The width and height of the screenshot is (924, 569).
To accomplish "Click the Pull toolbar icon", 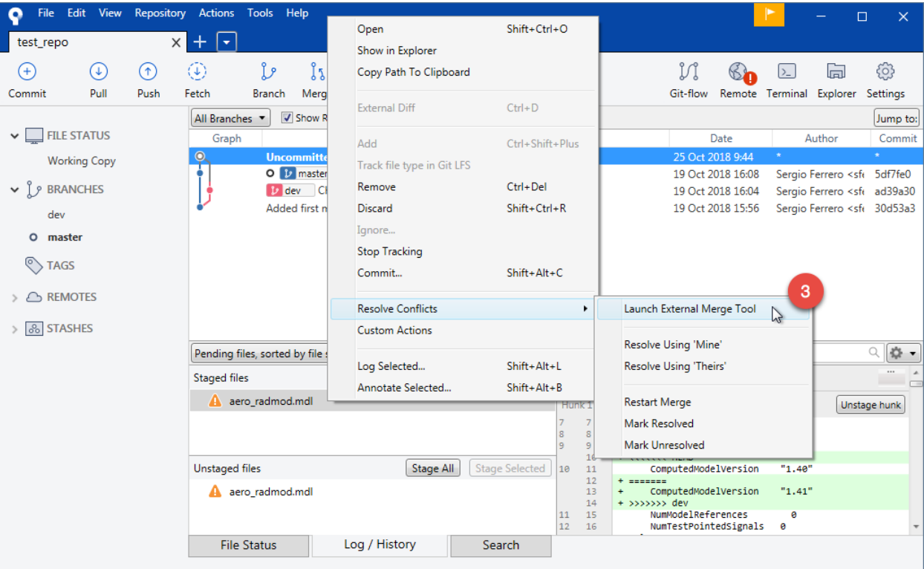I will 99,72.
